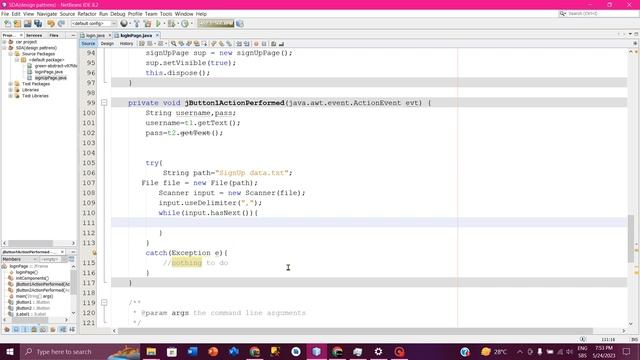
Task: Open the Run button dropdown arrow
Action: point(164,24)
